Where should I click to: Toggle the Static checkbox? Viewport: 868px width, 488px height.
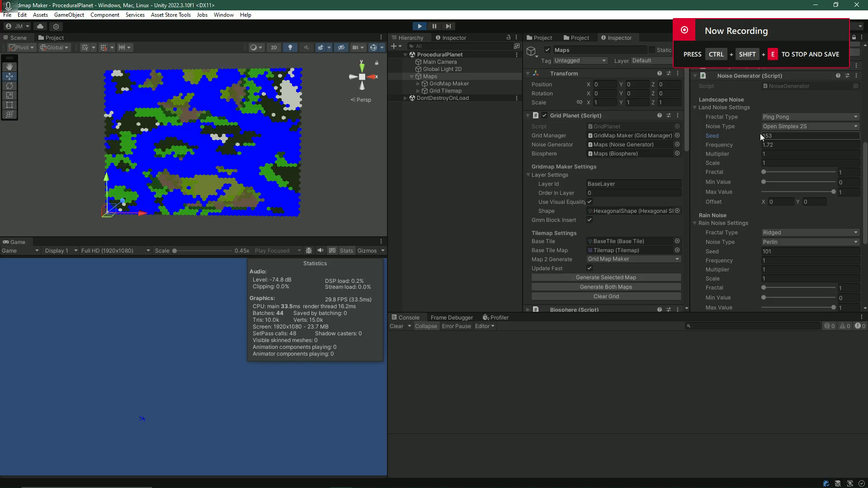pos(652,50)
